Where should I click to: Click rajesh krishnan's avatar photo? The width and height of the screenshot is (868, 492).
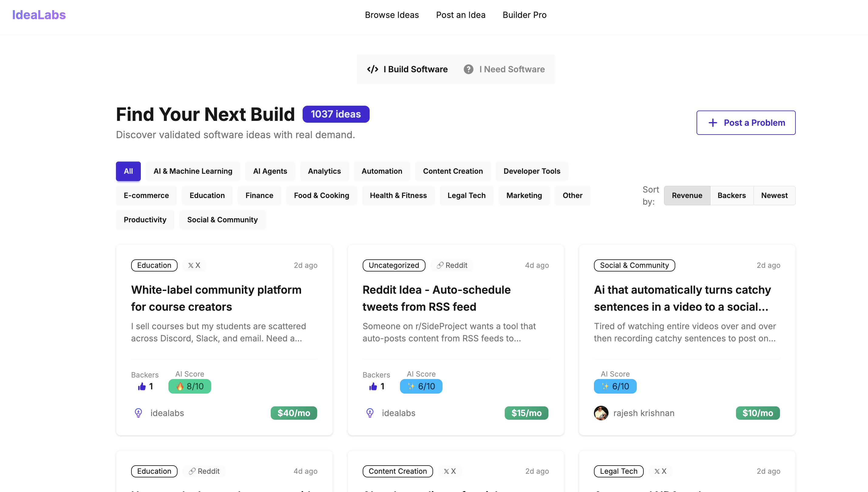pos(601,413)
